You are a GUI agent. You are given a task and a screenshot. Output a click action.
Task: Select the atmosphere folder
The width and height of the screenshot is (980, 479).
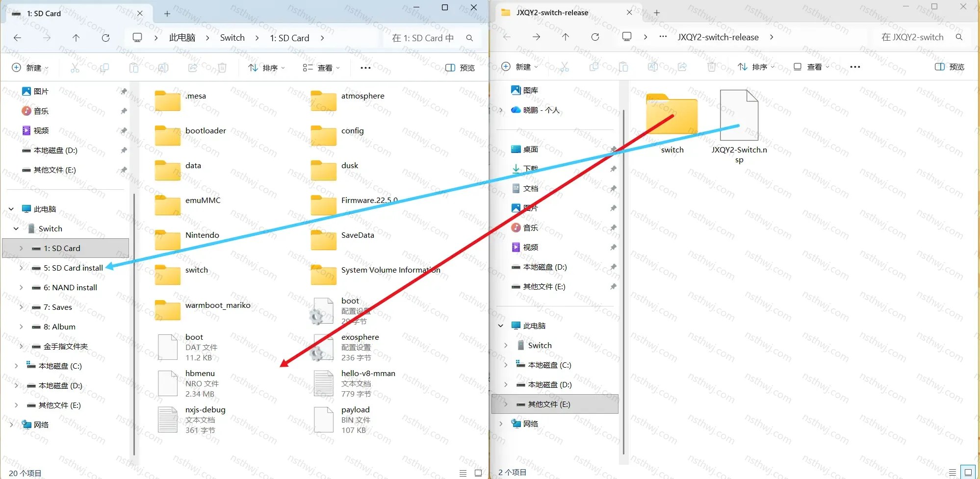(348, 101)
